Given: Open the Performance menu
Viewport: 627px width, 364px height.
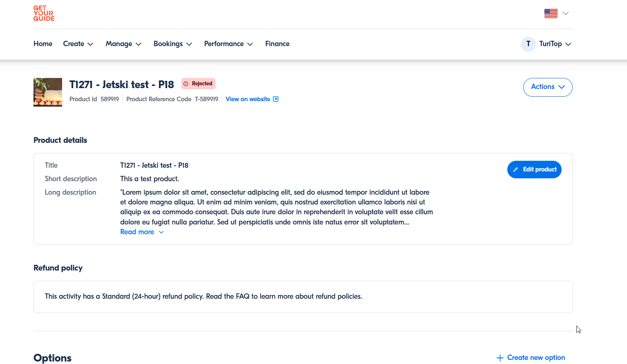Looking at the screenshot, I should [x=228, y=44].
